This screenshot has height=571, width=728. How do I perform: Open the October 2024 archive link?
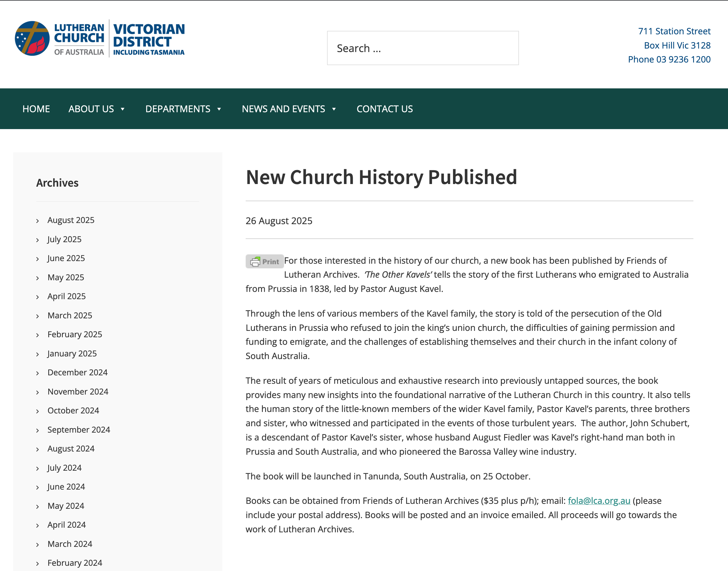point(73,411)
